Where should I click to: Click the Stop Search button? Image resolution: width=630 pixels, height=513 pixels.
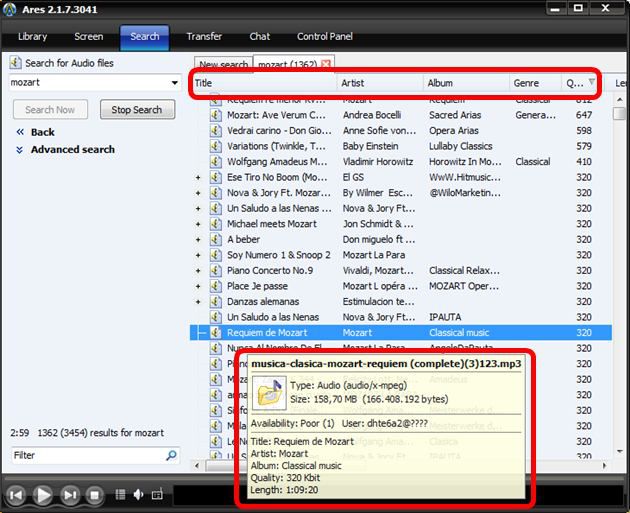[x=137, y=110]
